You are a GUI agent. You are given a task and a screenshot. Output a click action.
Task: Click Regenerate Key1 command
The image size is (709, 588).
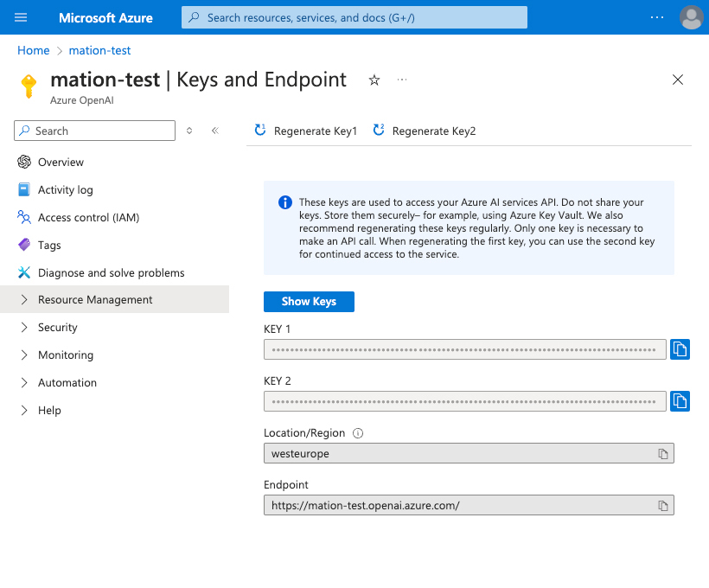(x=306, y=131)
